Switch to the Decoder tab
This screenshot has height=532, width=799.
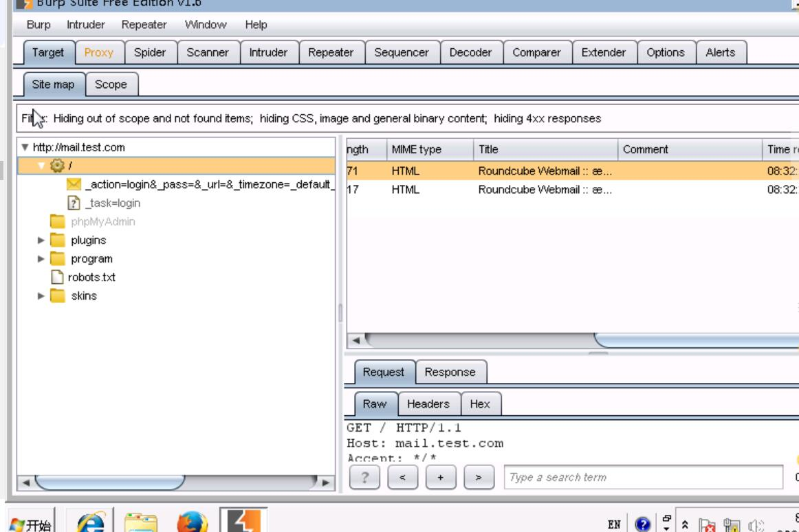pos(470,52)
